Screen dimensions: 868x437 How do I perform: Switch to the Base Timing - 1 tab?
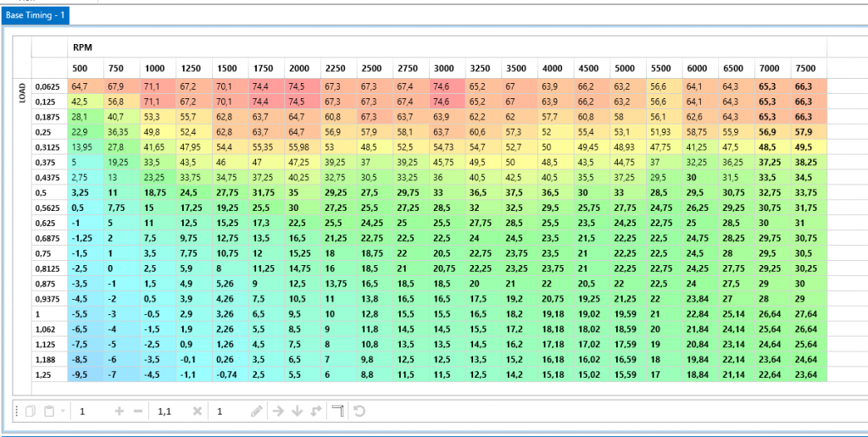[35, 15]
